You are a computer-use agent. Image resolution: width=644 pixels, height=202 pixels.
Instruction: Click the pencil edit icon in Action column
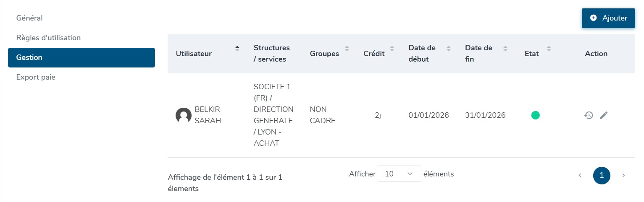point(604,115)
